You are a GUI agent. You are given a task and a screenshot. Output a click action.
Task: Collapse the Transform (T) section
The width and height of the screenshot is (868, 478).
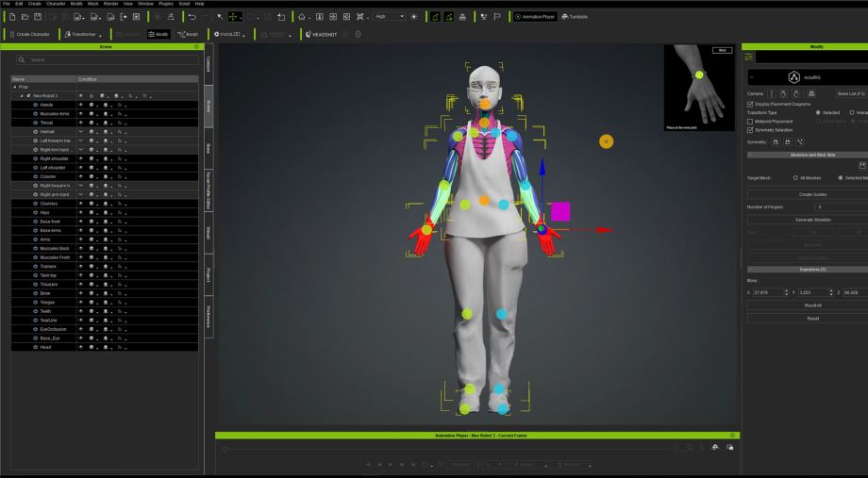750,270
